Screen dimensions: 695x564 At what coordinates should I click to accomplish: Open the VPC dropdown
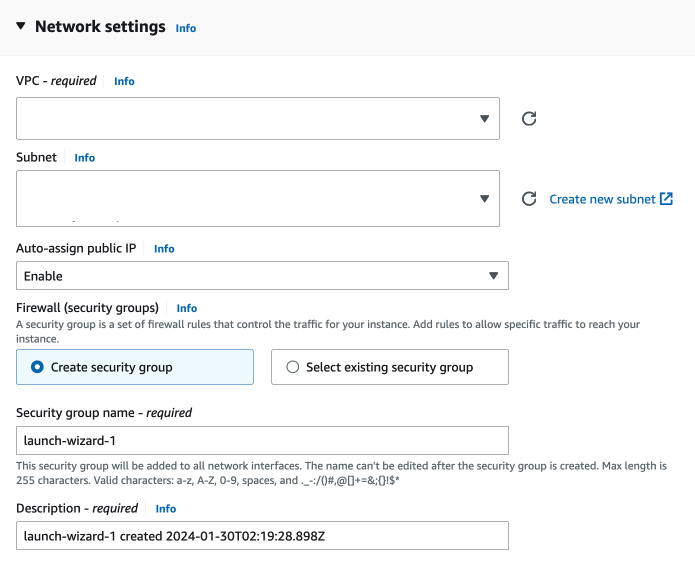[258, 118]
